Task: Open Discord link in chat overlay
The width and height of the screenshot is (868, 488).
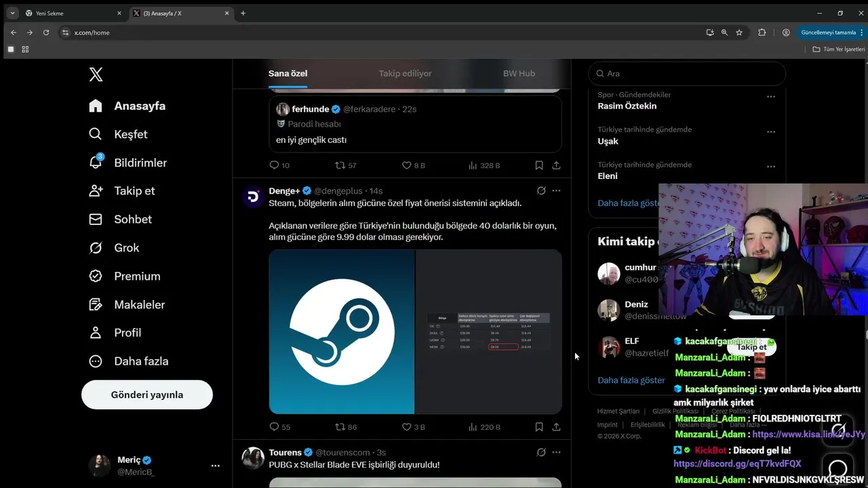Action: [x=737, y=464]
